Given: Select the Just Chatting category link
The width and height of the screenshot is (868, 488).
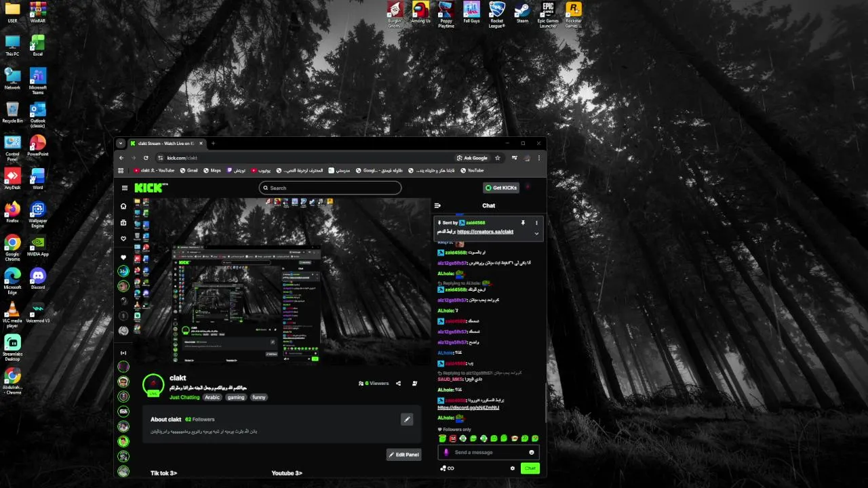Looking at the screenshot, I should pos(184,397).
